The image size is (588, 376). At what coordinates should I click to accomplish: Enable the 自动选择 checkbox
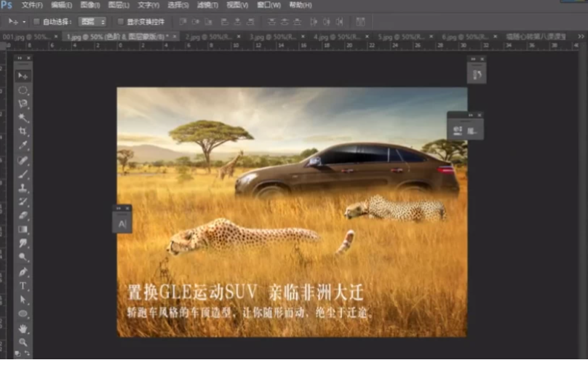coord(36,22)
